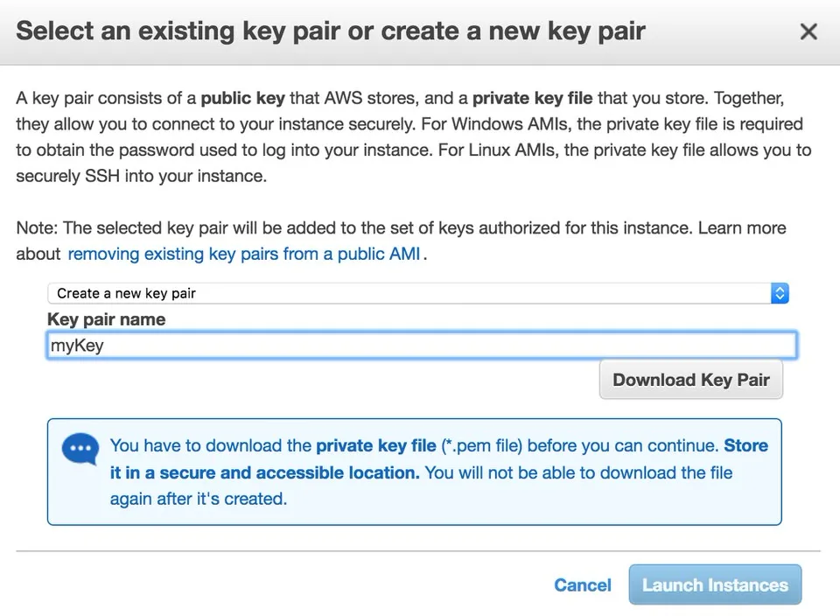840x616 pixels.
Task: Click the Launch Instances blue action button
Action: tap(714, 584)
